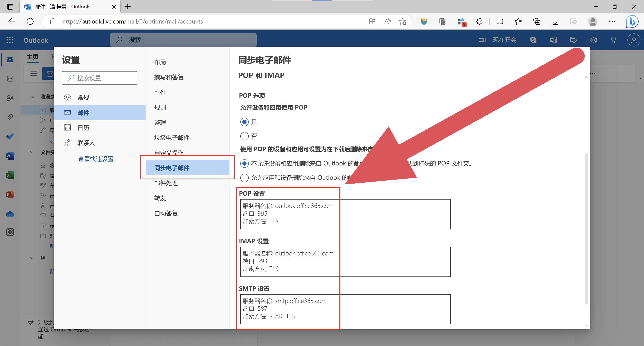Select 是 radio for allowing POP
Image resolution: width=644 pixels, height=346 pixels.
[x=244, y=122]
